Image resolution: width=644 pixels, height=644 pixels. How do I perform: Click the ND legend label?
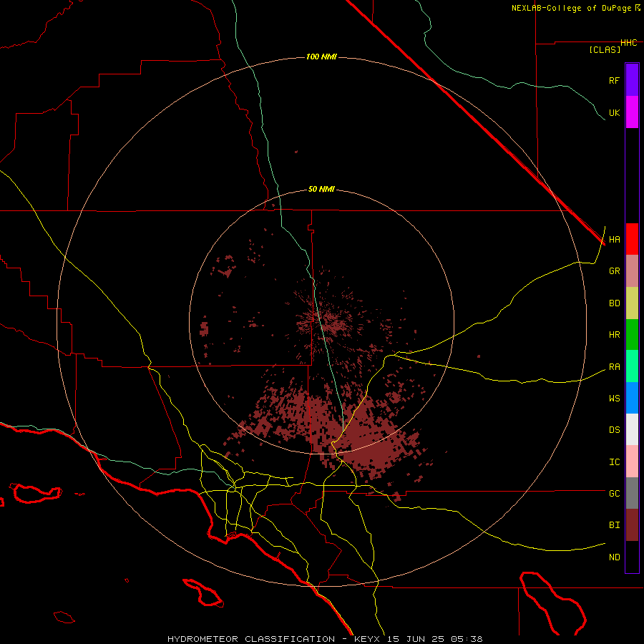(x=614, y=557)
